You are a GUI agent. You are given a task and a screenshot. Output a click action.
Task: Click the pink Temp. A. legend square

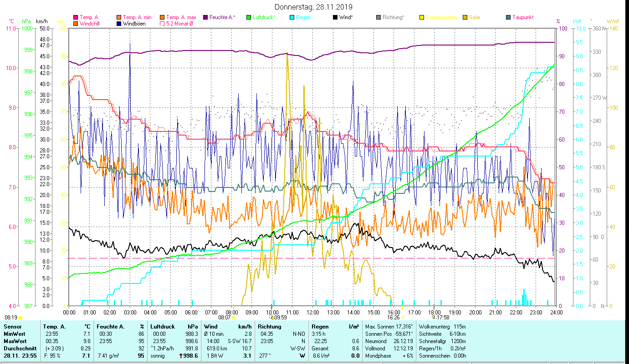[76, 17]
